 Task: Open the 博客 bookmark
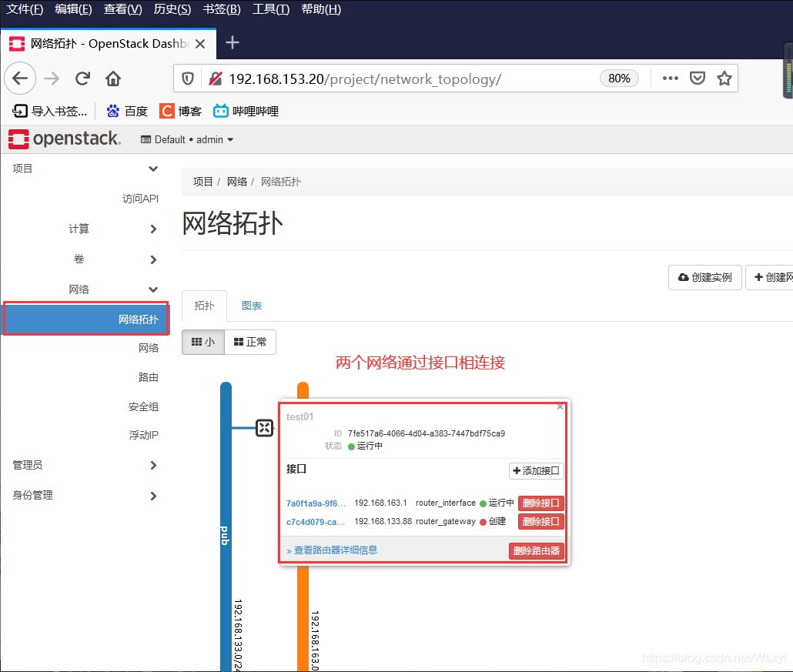click(181, 112)
